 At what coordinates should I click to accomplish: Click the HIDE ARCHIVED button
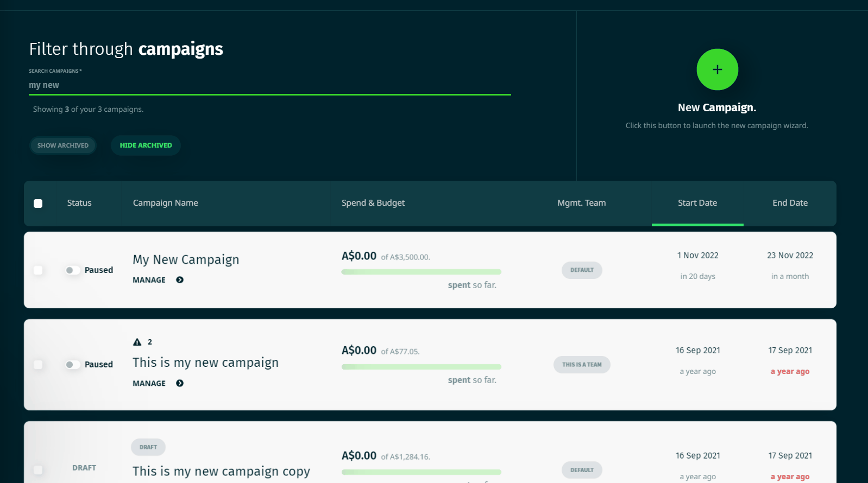tap(146, 145)
